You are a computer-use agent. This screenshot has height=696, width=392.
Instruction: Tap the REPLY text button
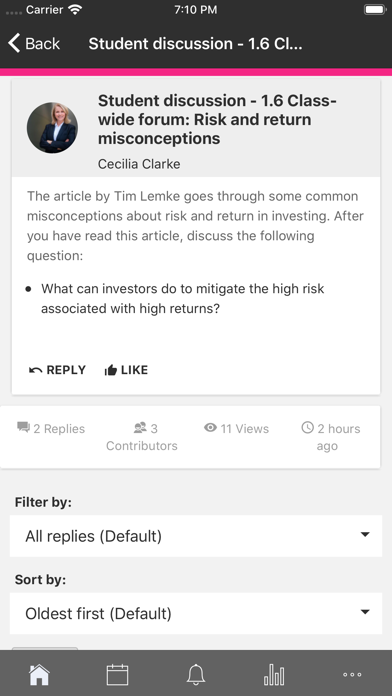[66, 370]
